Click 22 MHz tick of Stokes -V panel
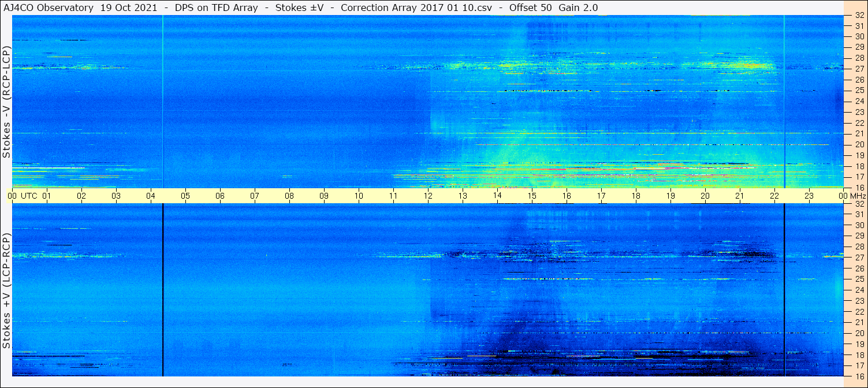The height and width of the screenshot is (388, 868). pos(859,123)
